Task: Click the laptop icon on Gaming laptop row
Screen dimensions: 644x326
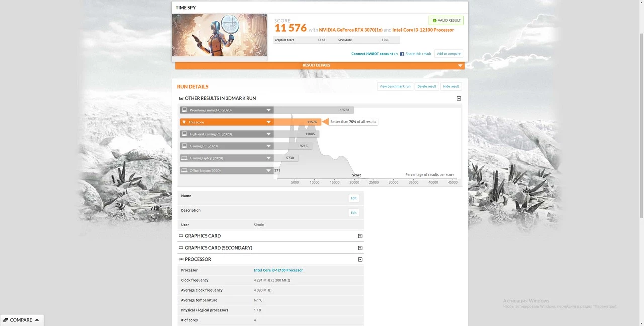Action: 185,158
